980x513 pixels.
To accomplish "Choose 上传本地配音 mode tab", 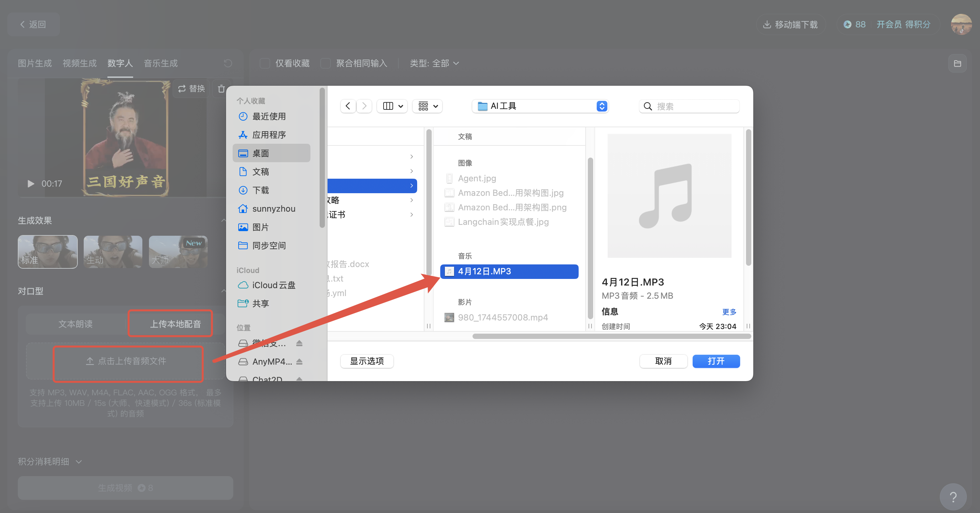I will (x=175, y=324).
